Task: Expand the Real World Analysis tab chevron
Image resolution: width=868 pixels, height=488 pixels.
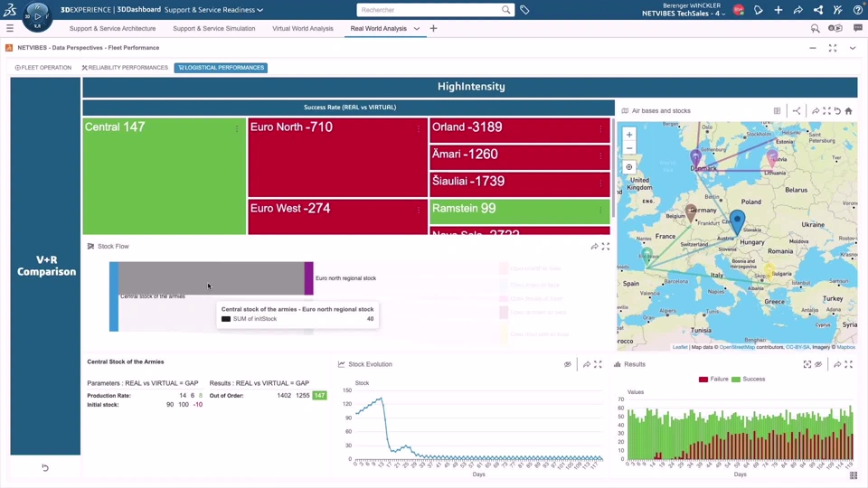Action: [417, 29]
